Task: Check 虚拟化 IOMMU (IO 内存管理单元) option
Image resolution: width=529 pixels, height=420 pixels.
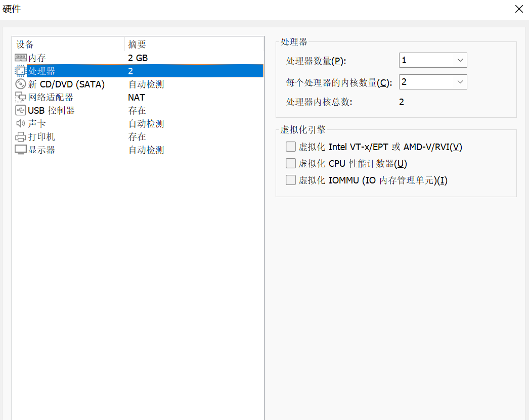Action: pyautogui.click(x=290, y=180)
